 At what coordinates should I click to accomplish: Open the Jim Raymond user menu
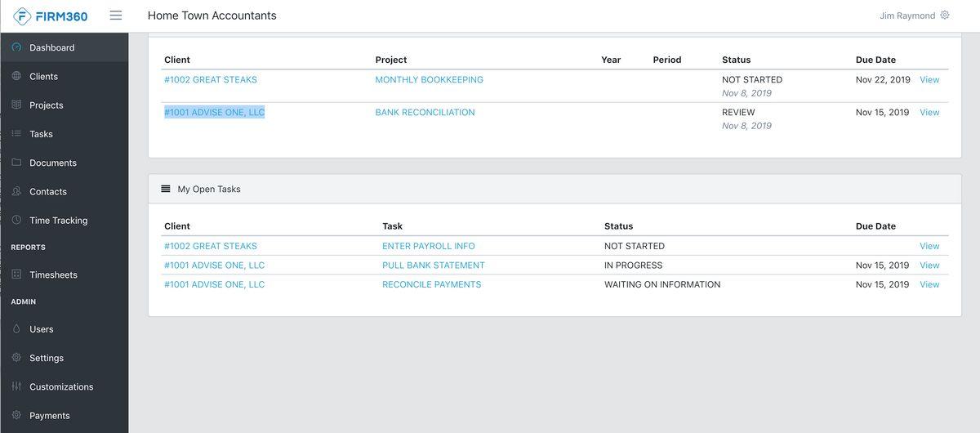pos(906,16)
